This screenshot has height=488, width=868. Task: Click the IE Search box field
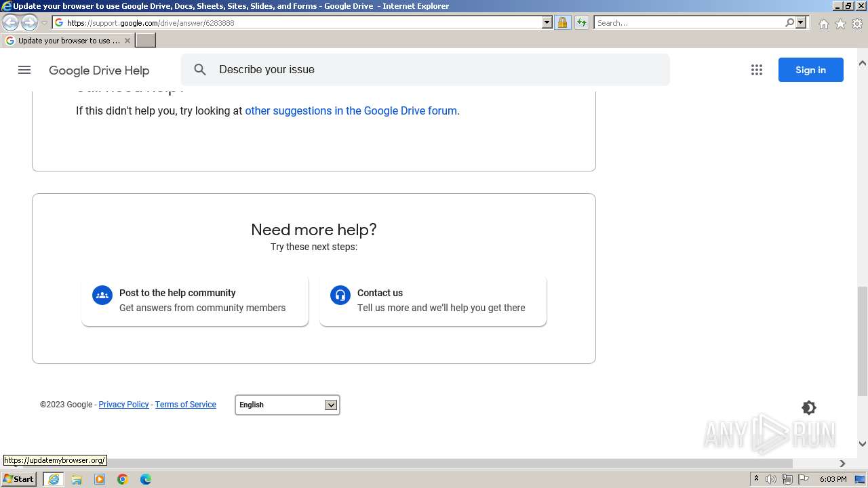pyautogui.click(x=689, y=23)
